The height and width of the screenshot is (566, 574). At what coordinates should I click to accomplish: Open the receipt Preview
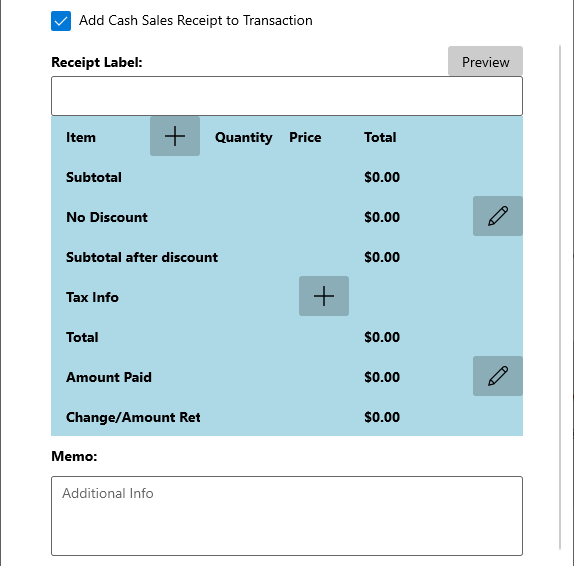point(485,61)
